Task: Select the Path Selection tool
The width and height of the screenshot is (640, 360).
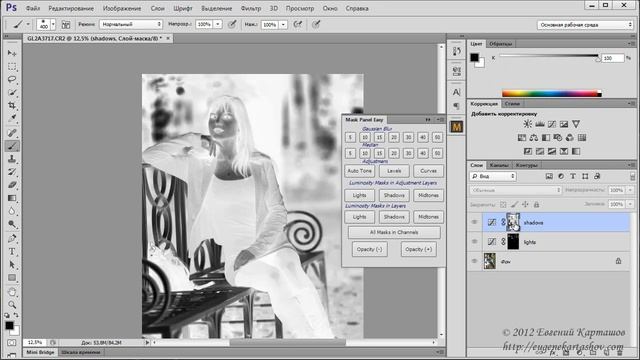Action: [x=12, y=264]
